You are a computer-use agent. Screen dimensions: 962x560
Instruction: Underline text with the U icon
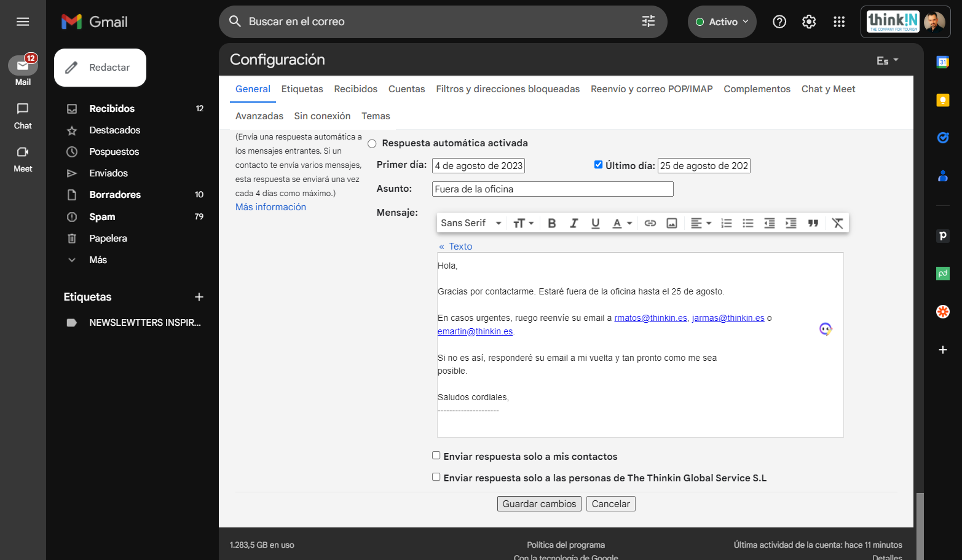point(595,223)
